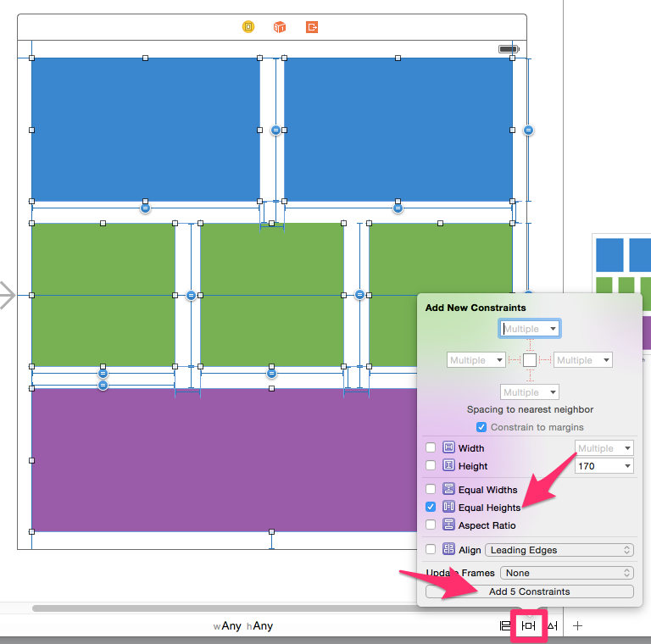
Task: Click the Equal Widths icon
Action: click(448, 489)
